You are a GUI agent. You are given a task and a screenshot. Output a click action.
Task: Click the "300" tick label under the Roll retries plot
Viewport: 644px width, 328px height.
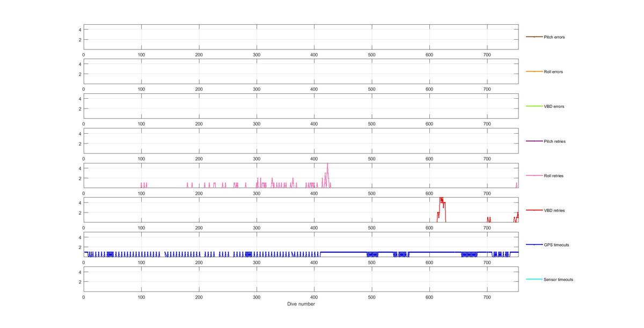[257, 193]
